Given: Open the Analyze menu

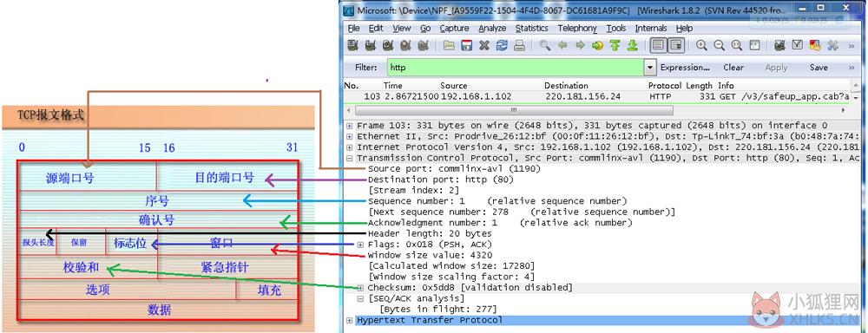Looking at the screenshot, I should (492, 29).
